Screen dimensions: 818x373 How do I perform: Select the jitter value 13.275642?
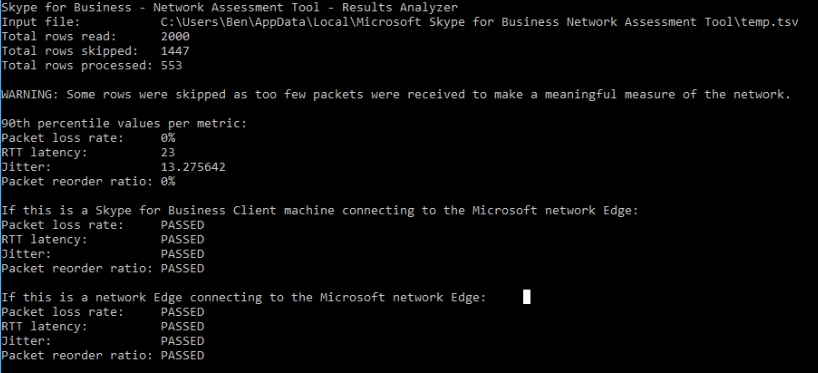[x=194, y=167]
